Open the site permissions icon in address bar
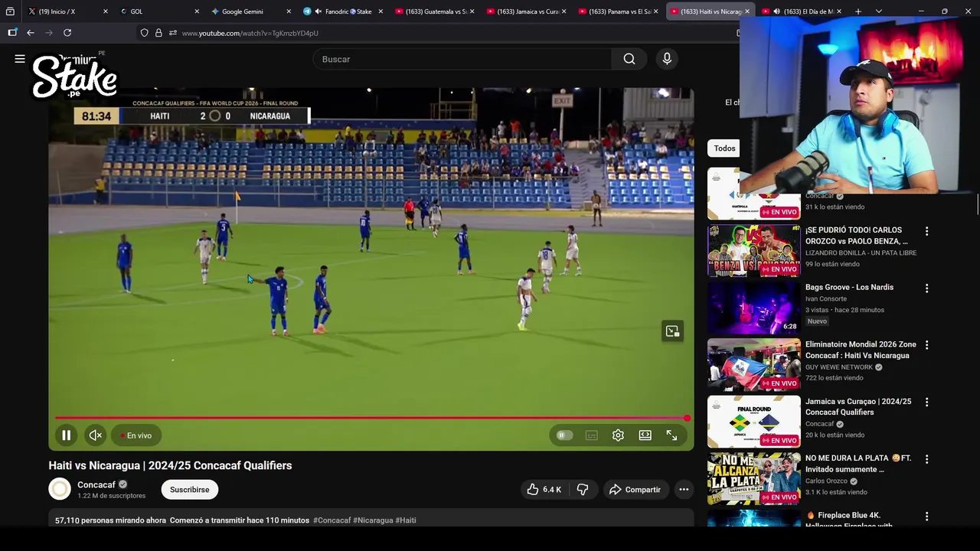980x551 pixels. tap(173, 33)
